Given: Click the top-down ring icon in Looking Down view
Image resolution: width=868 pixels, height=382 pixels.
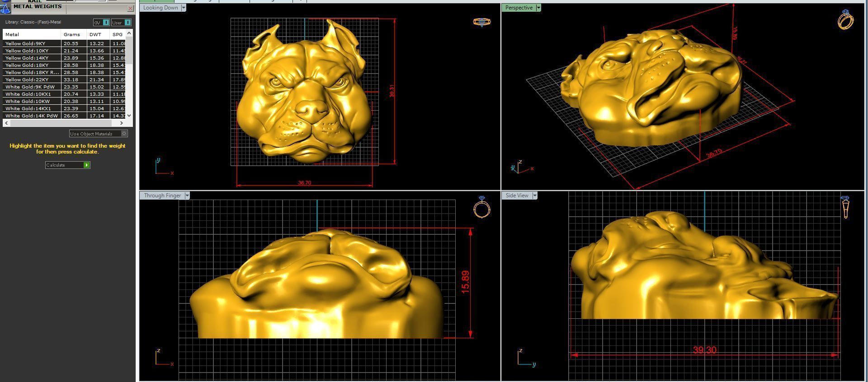Looking at the screenshot, I should click(x=481, y=22).
